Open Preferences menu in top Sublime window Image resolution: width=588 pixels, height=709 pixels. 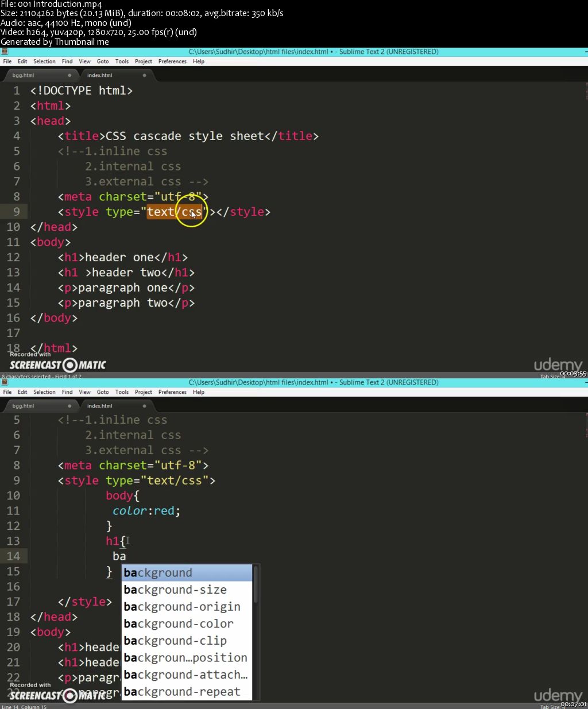coord(172,61)
